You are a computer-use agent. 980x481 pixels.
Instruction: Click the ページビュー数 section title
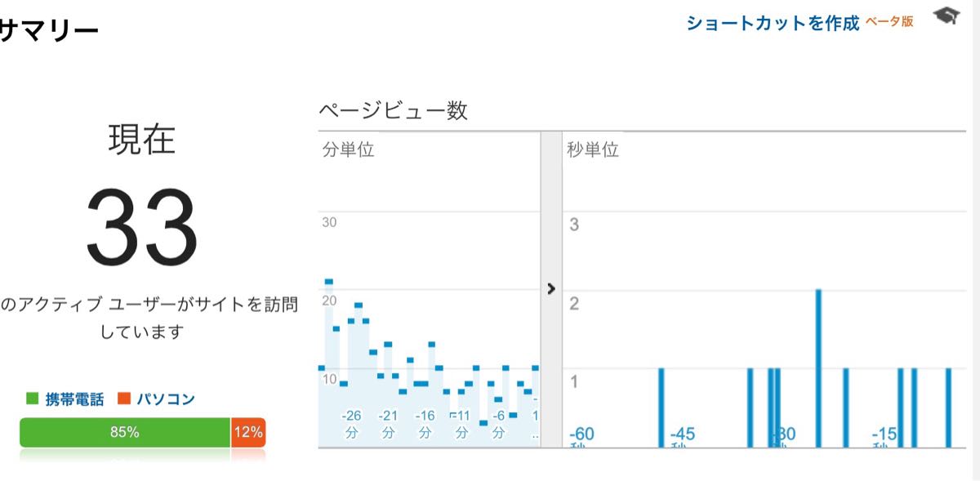393,111
